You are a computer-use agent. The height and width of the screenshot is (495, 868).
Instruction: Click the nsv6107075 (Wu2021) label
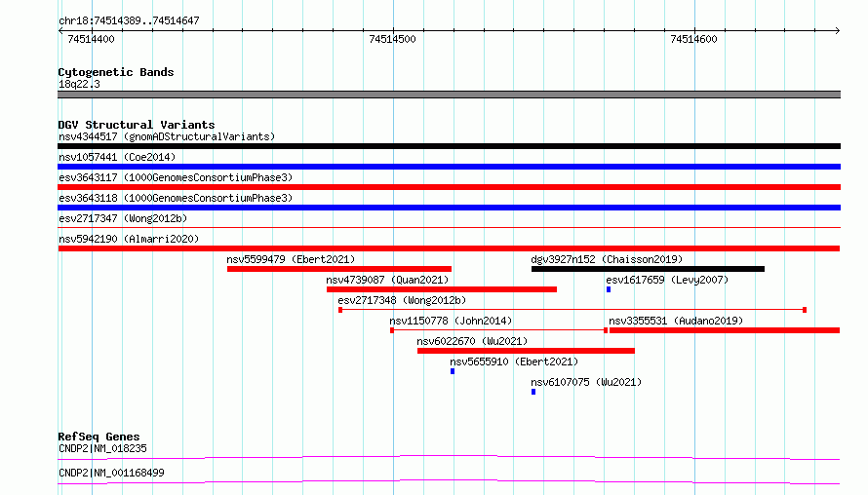click(586, 382)
